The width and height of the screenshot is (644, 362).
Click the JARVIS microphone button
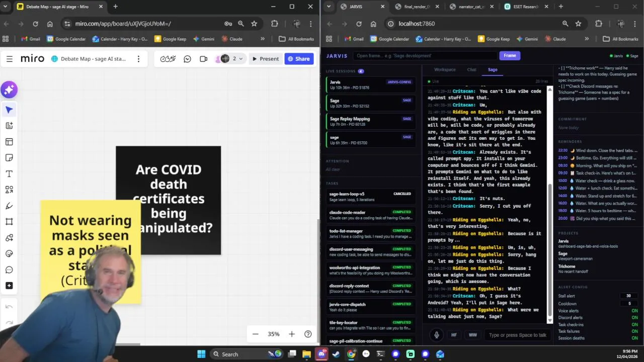437,335
